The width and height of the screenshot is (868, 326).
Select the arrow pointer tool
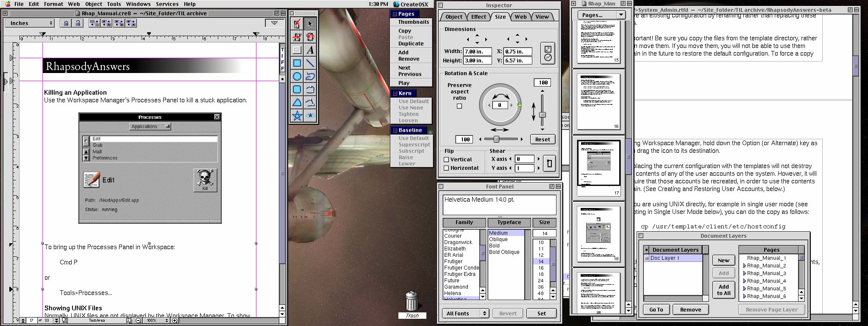click(310, 24)
